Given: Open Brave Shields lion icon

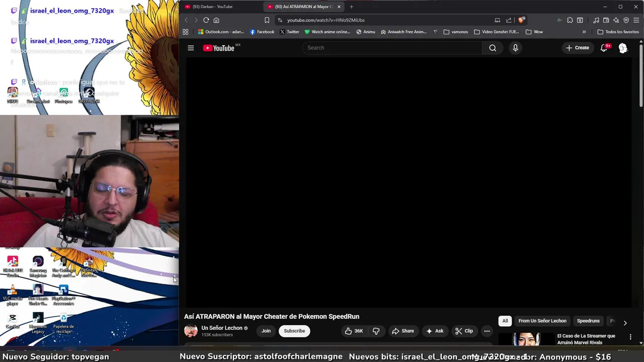Looking at the screenshot, I should [521, 20].
